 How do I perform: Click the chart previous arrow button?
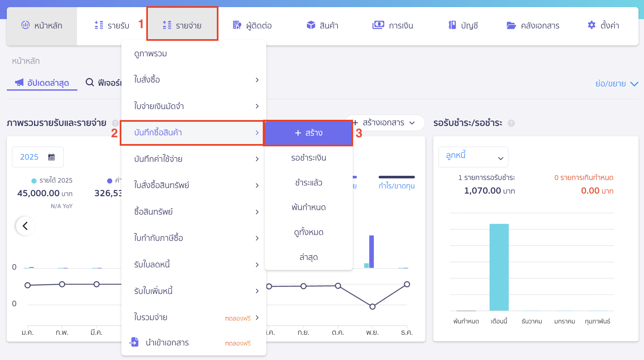click(x=25, y=226)
